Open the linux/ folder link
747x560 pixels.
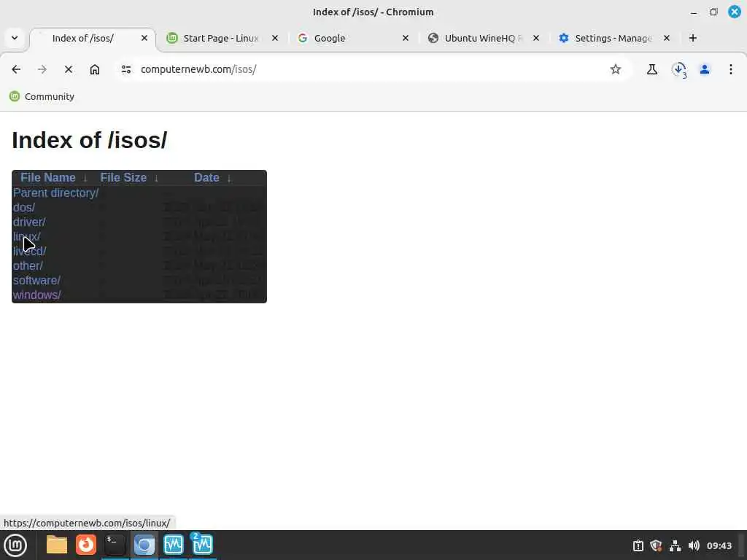point(27,237)
